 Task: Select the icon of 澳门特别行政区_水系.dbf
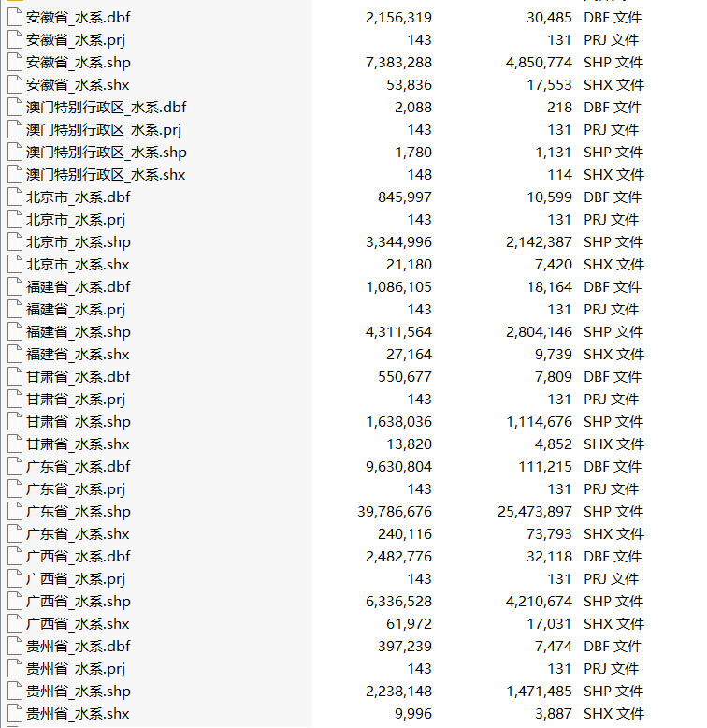[15, 108]
